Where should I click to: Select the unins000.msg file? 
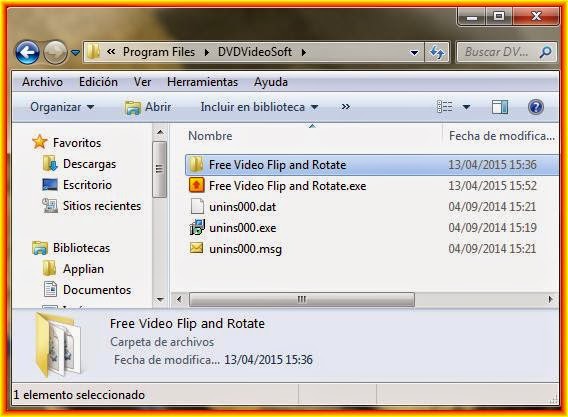[245, 249]
